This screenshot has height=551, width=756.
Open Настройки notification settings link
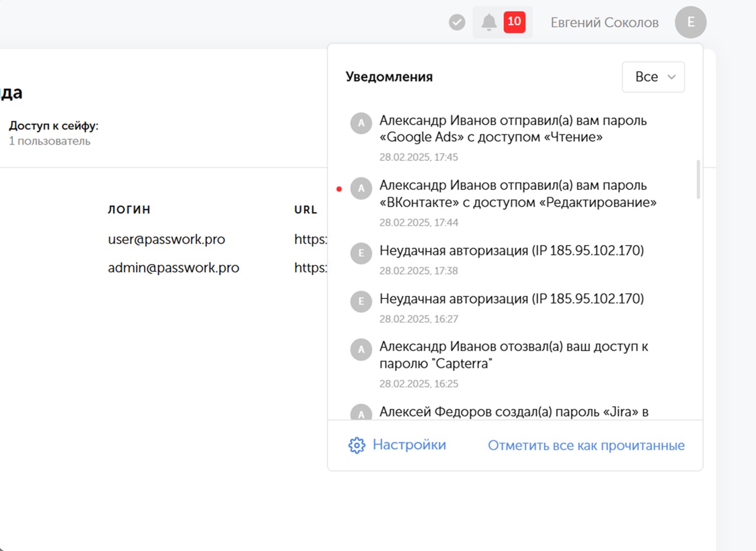(409, 445)
